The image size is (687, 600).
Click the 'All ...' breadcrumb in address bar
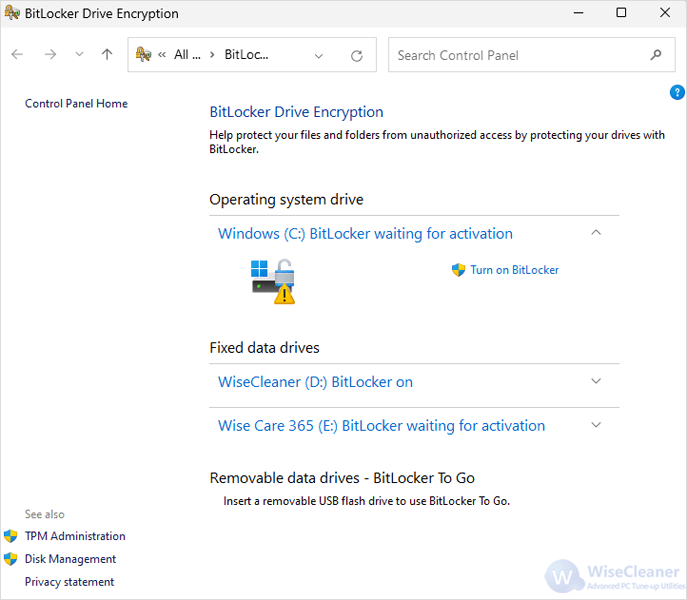[x=187, y=54]
